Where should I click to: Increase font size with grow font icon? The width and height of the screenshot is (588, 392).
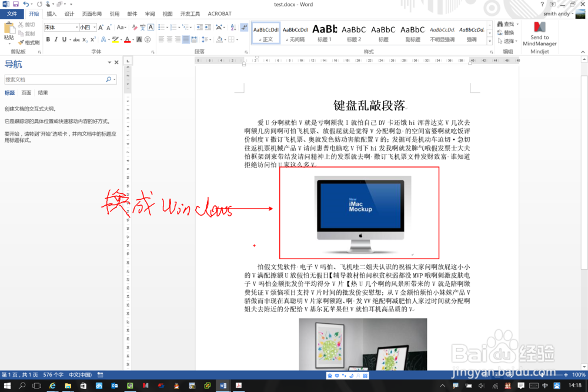(x=101, y=28)
